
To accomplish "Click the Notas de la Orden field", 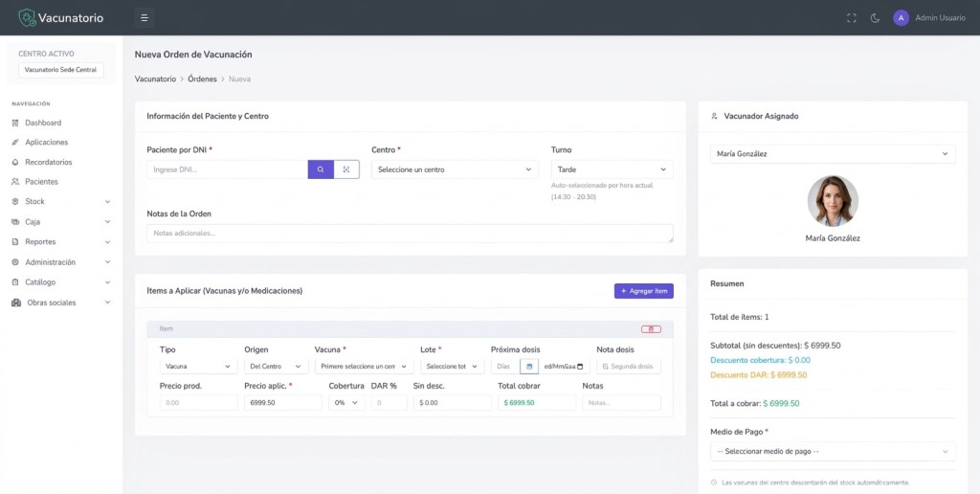I will pyautogui.click(x=410, y=233).
